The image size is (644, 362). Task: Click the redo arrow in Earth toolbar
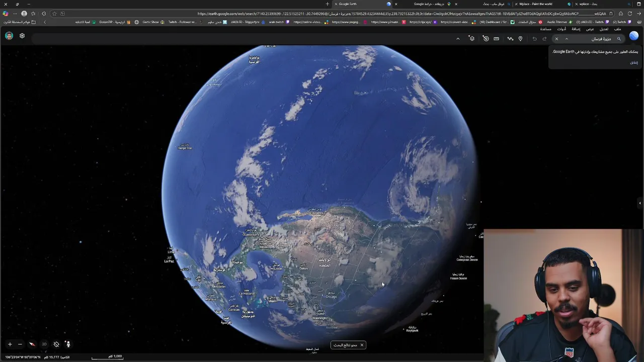(544, 39)
